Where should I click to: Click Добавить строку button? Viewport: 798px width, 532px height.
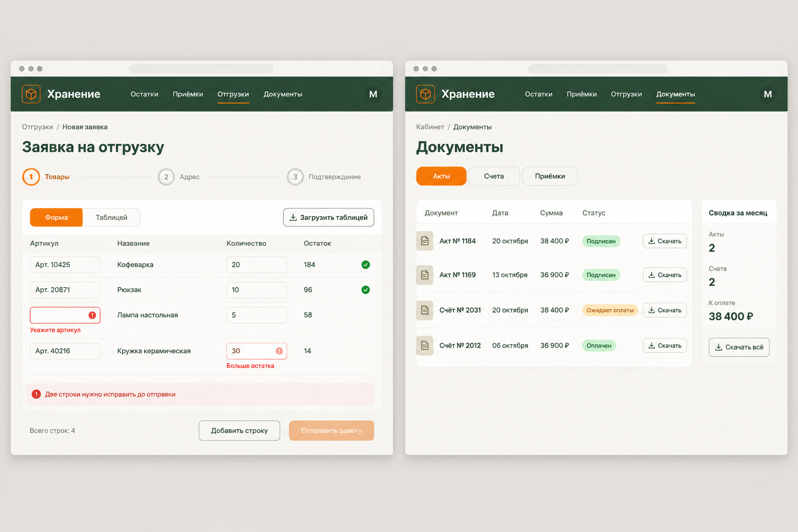point(240,431)
